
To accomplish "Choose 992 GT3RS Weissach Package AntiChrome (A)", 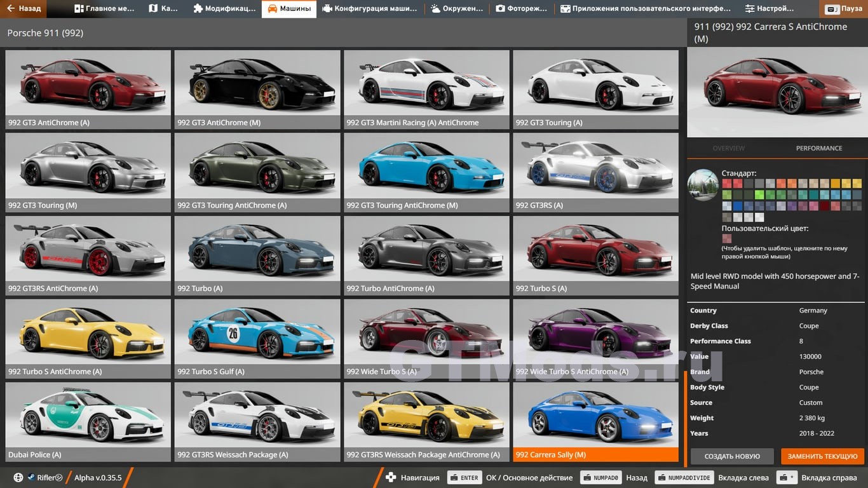I will coord(426,422).
